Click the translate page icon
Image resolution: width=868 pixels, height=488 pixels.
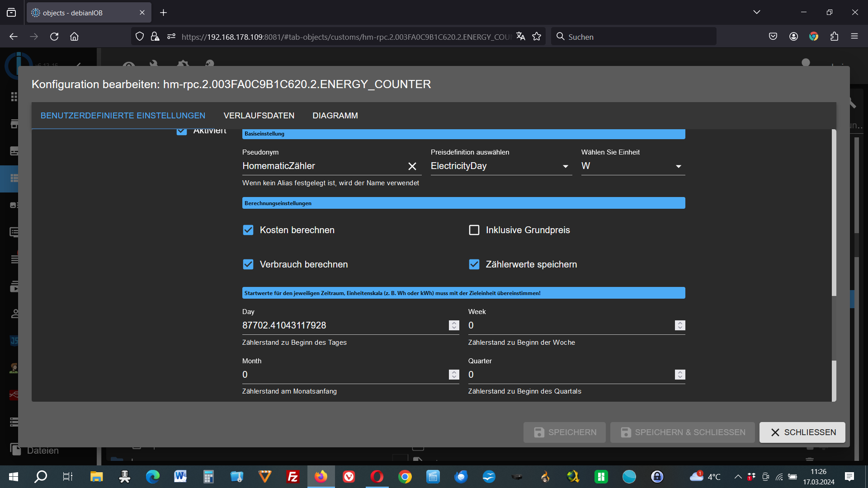coord(520,37)
